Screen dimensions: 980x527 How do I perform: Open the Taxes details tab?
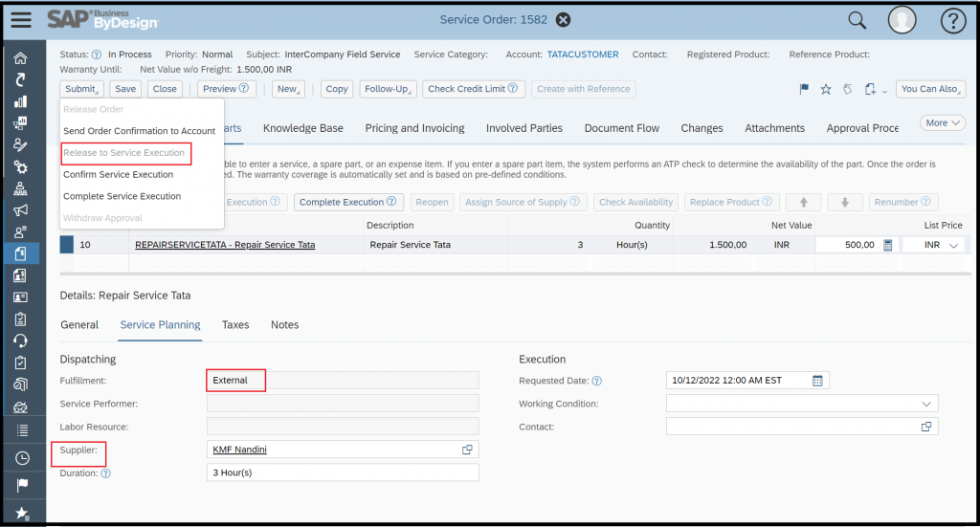pos(235,324)
